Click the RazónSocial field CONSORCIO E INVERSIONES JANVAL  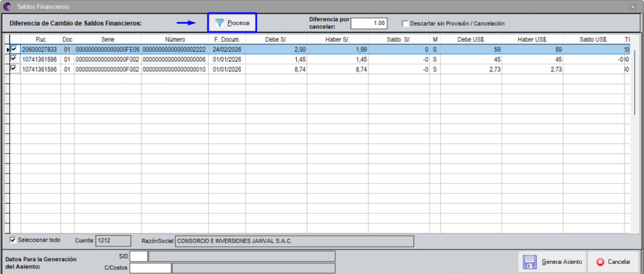(x=294, y=241)
